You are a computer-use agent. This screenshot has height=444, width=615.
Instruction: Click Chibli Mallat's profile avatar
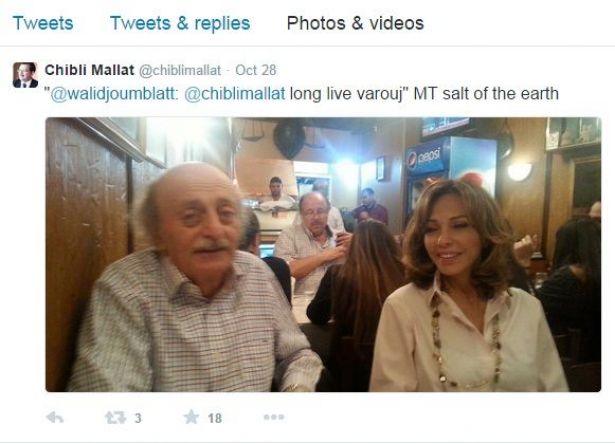coord(25,75)
